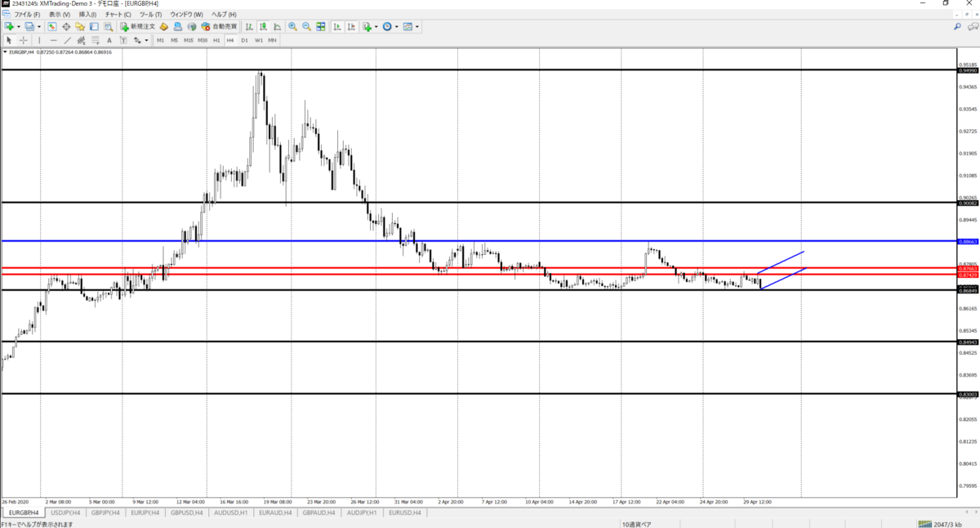Expand the profiles dropdown arrow
980x528 pixels.
click(x=39, y=26)
